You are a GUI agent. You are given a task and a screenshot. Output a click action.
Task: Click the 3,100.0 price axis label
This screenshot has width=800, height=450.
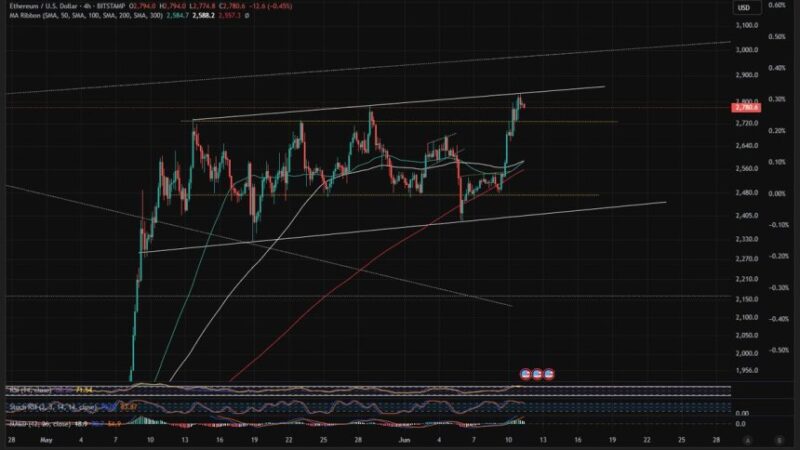pyautogui.click(x=747, y=25)
